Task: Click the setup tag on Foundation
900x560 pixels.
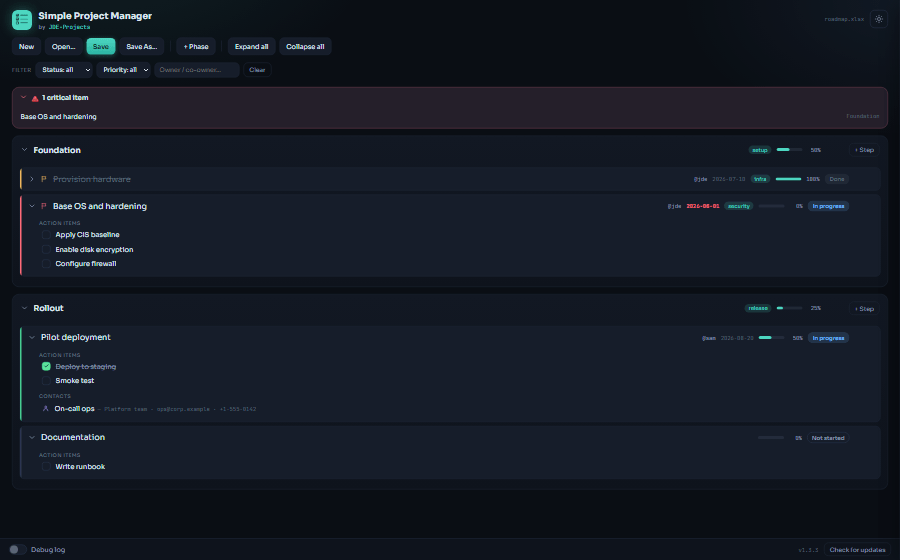Action: coord(760,150)
